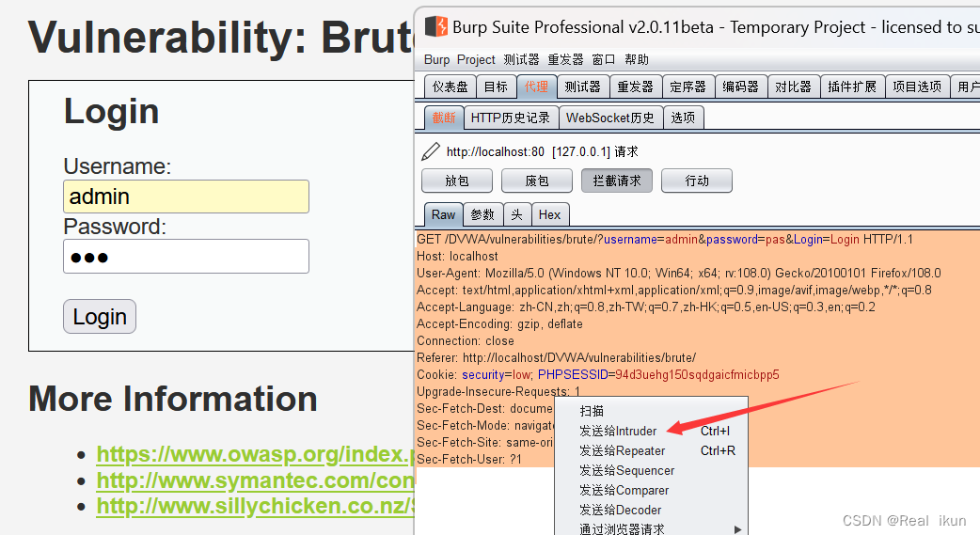
Task: Click the 'Upgrade-Insecure-Requests: 1' line
Action: [x=498, y=391]
